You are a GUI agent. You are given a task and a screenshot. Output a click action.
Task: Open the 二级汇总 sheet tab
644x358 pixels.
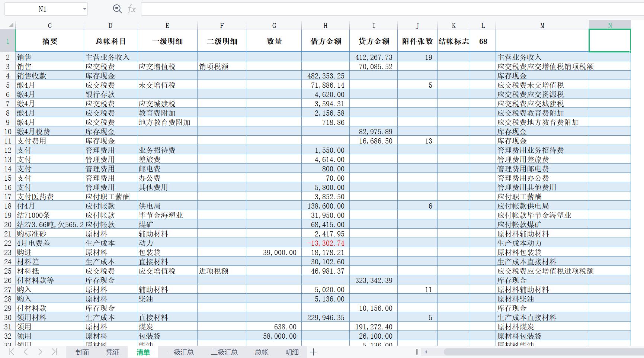[x=224, y=352]
